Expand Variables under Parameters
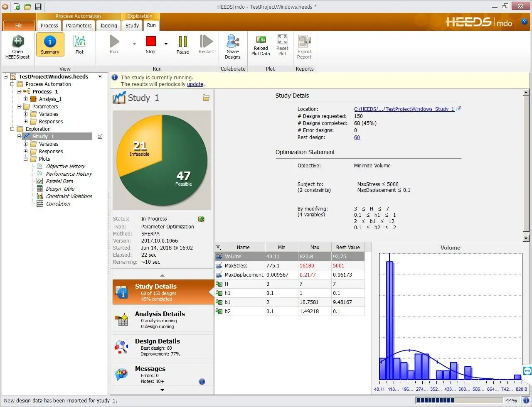 click(25, 114)
